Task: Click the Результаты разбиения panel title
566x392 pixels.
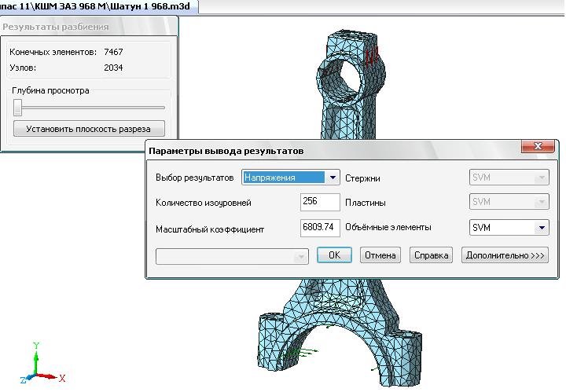Action: (56, 27)
